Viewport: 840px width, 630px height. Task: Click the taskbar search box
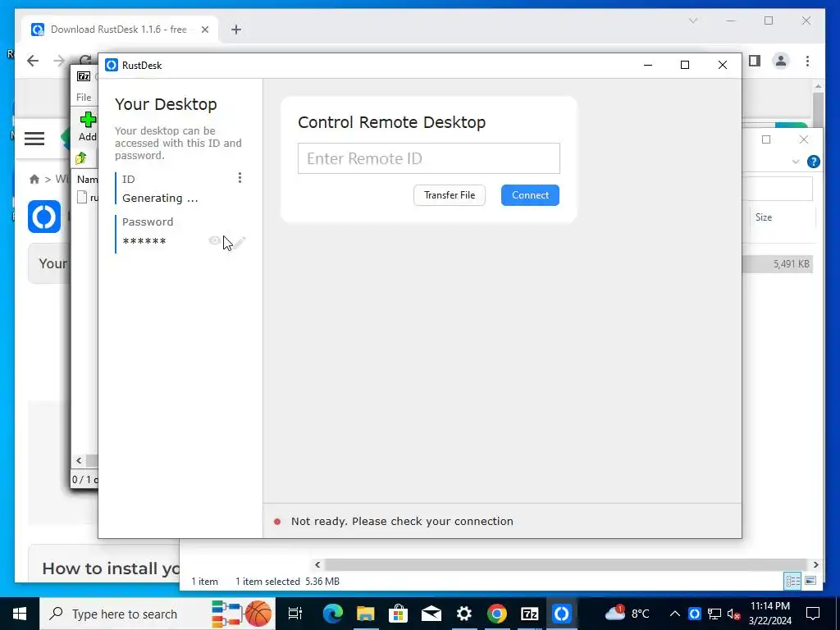[x=157, y=614]
